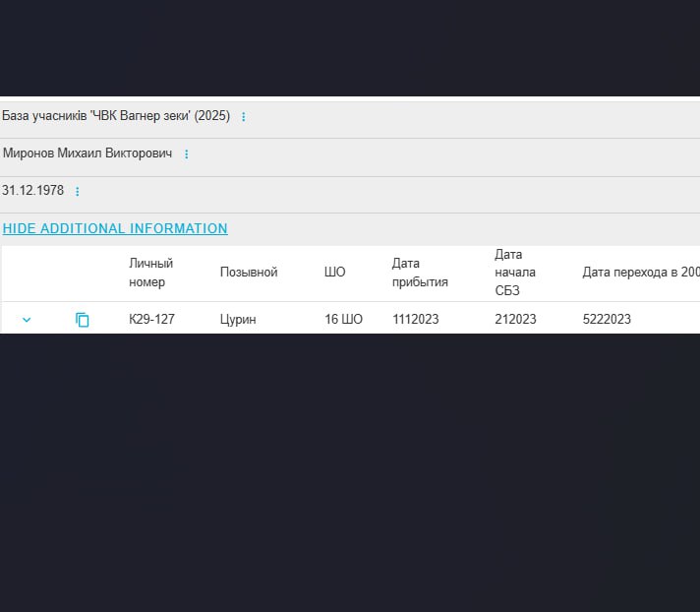Click the cell under the 'Личный номер' column
This screenshot has width=700, height=612.
[x=151, y=320]
